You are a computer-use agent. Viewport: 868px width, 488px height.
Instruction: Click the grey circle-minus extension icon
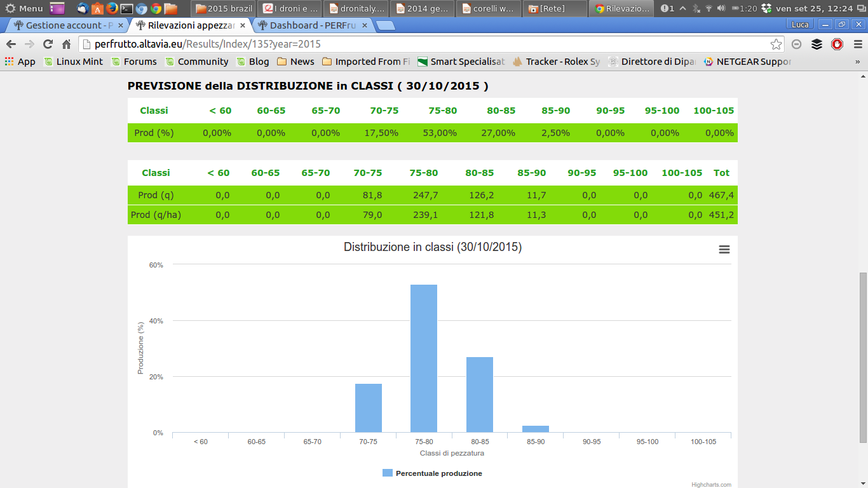797,44
